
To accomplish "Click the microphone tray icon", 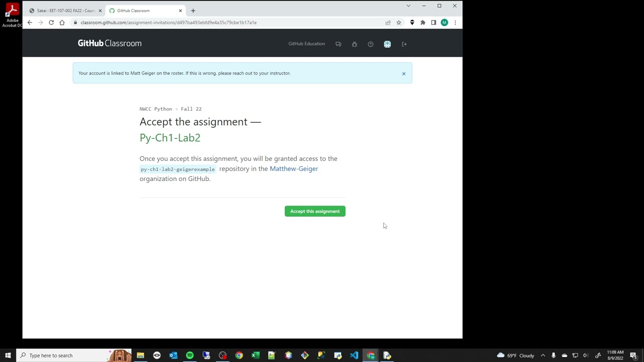I will (x=553, y=355).
